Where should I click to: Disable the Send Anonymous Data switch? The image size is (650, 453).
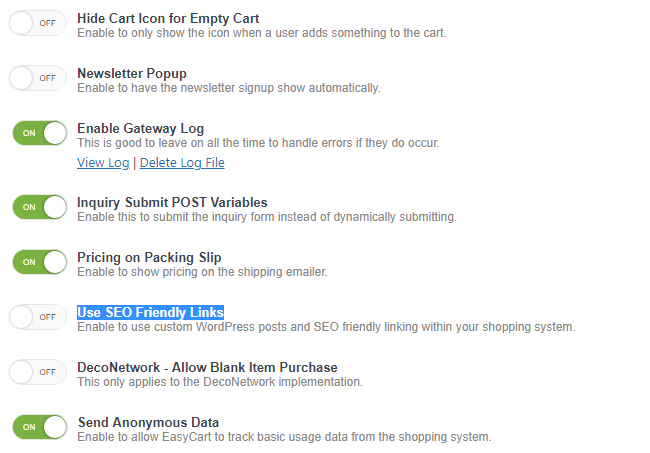[38, 427]
